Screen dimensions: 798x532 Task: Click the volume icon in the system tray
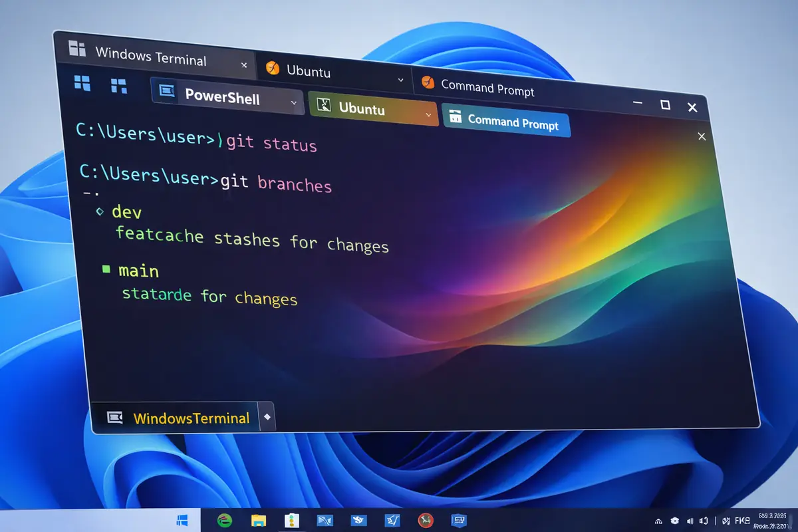689,521
